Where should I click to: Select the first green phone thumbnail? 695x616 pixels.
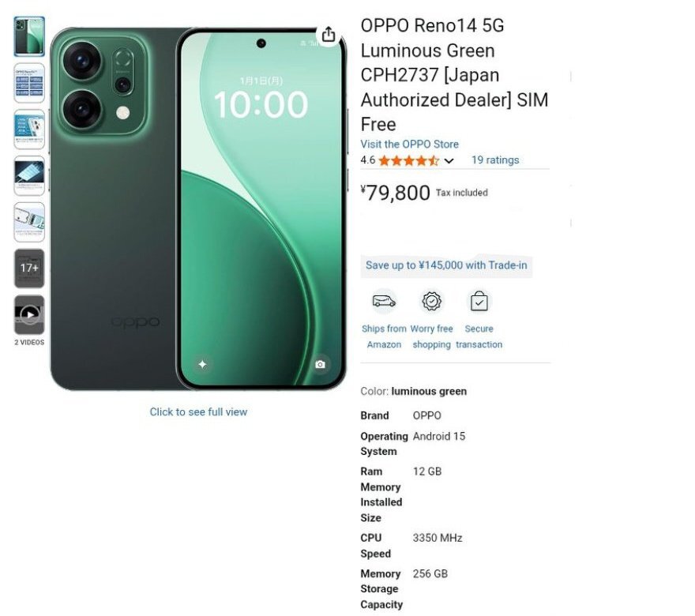(29, 36)
